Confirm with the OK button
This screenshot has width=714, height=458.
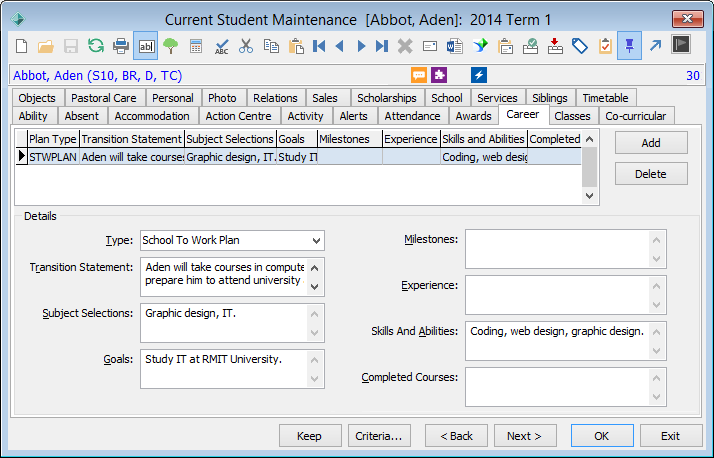click(602, 436)
